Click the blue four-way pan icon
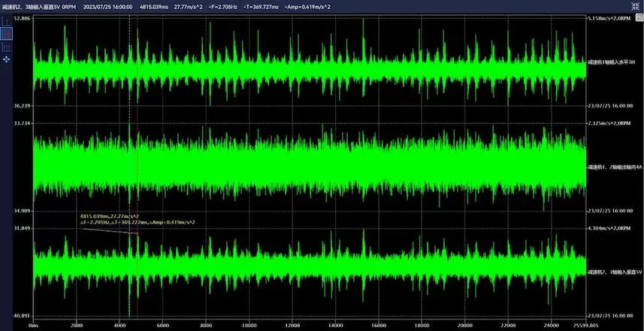This screenshot has width=644, height=331. [x=8, y=58]
